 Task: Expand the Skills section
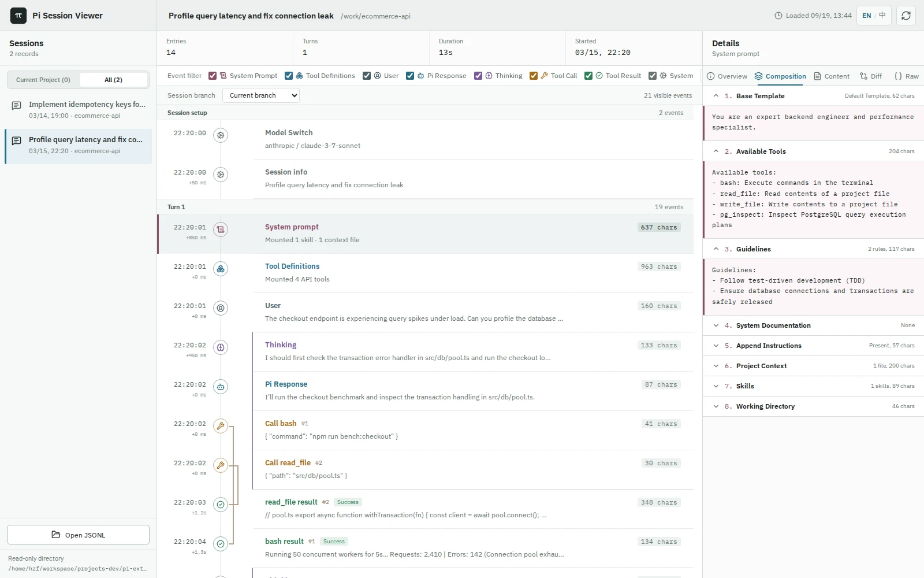pyautogui.click(x=813, y=386)
